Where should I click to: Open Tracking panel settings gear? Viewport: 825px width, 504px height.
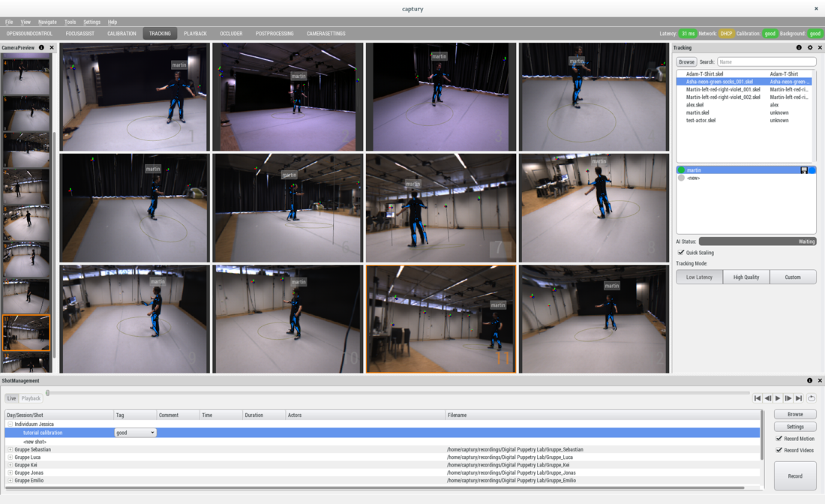[809, 47]
